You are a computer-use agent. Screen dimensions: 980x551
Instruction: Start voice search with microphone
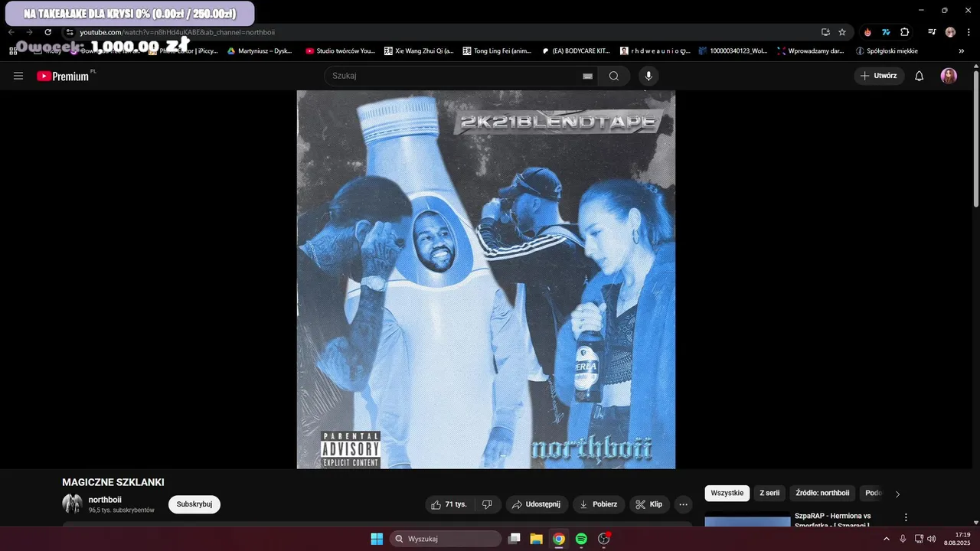648,76
